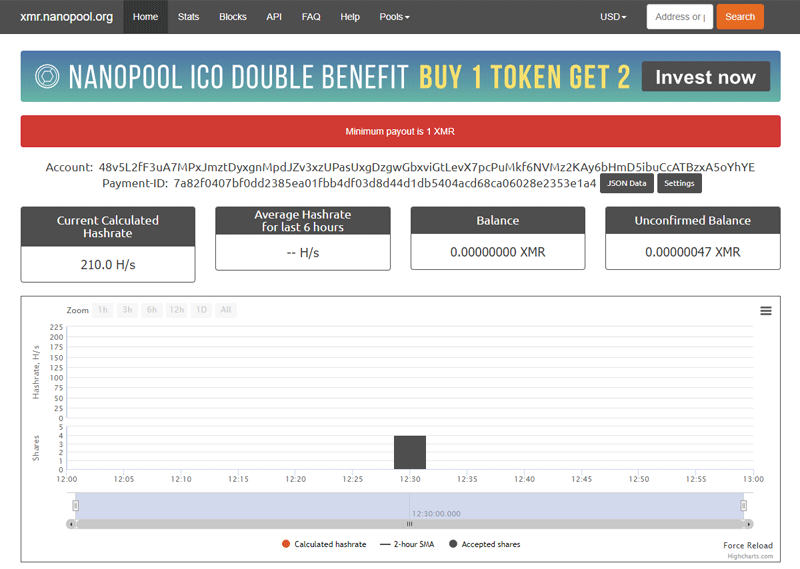Toggle Accepted shares legend series
The height and width of the screenshot is (569, 800).
pyautogui.click(x=485, y=545)
